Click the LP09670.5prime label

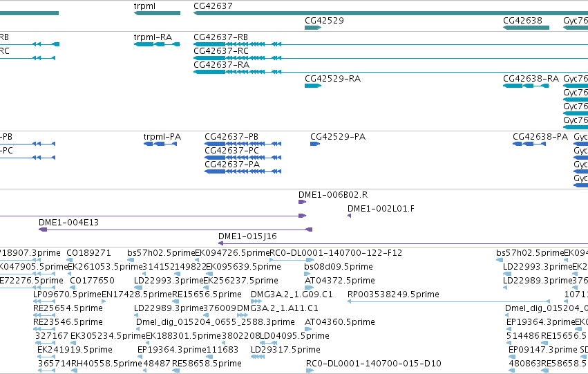coord(68,295)
